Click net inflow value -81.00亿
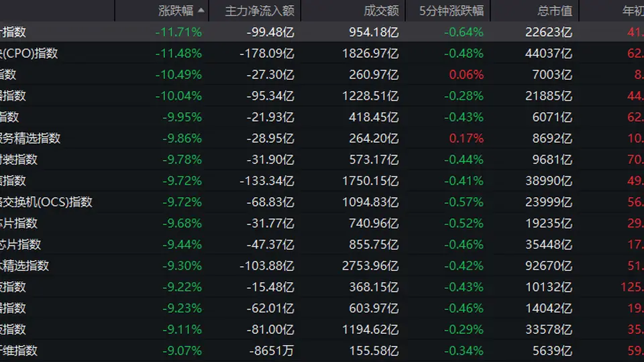 [x=270, y=330]
